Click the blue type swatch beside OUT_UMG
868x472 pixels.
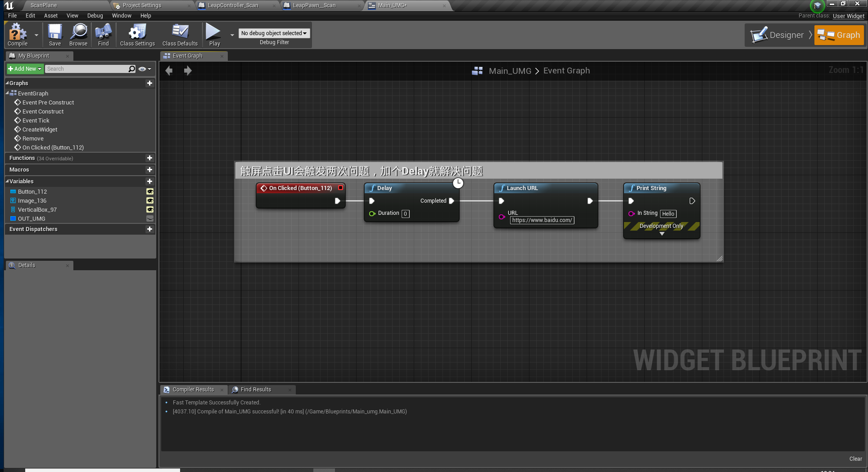pos(13,218)
